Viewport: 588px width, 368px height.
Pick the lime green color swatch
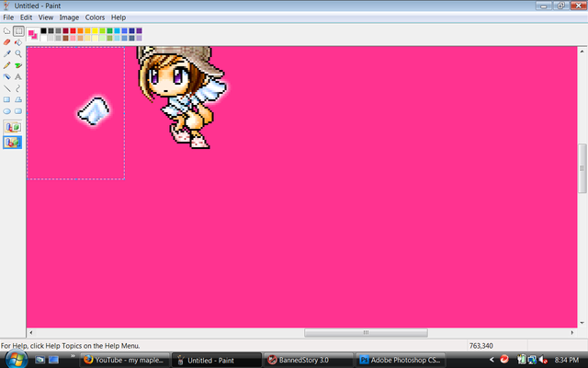(x=102, y=30)
